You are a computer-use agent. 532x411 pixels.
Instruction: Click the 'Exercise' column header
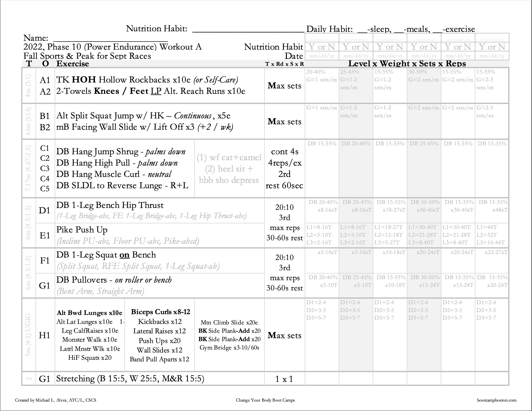73,64
